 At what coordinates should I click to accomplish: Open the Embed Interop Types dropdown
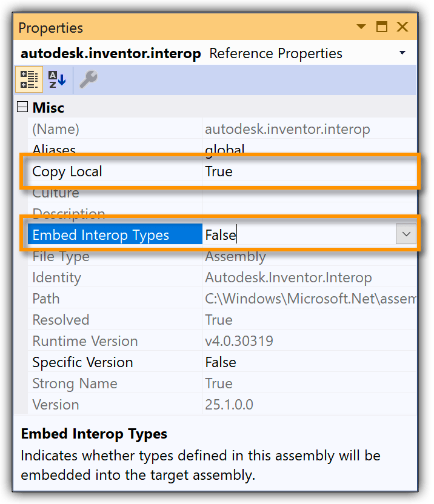pos(405,234)
